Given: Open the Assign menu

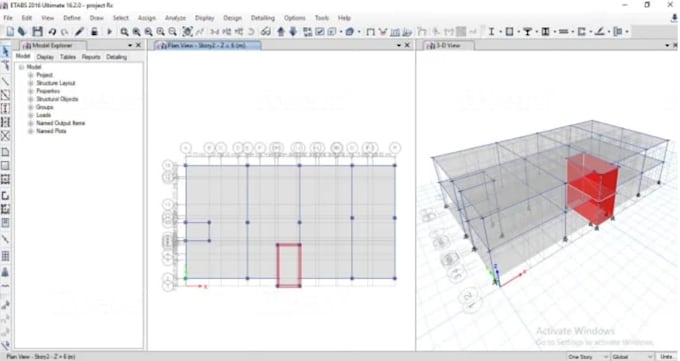Looking at the screenshot, I should (147, 18).
